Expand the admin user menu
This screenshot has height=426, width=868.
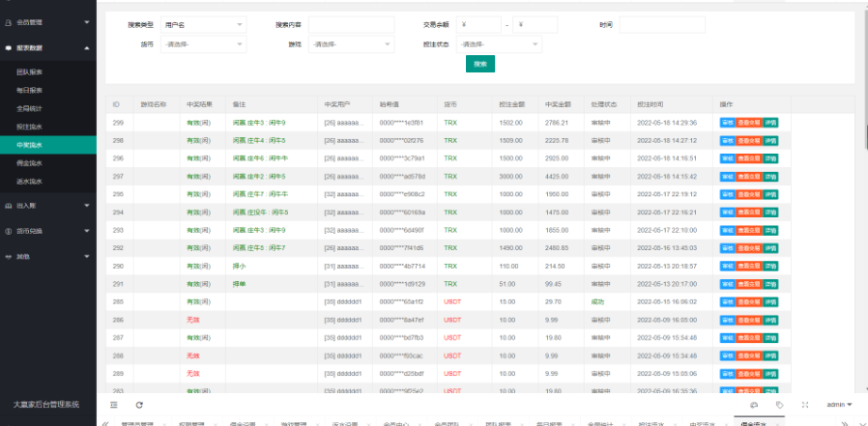click(x=839, y=405)
